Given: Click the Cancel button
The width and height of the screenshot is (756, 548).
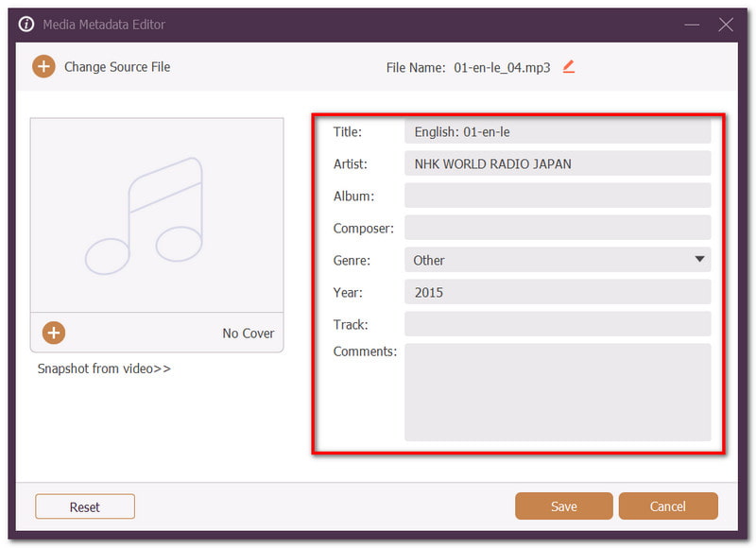Looking at the screenshot, I should point(668,506).
